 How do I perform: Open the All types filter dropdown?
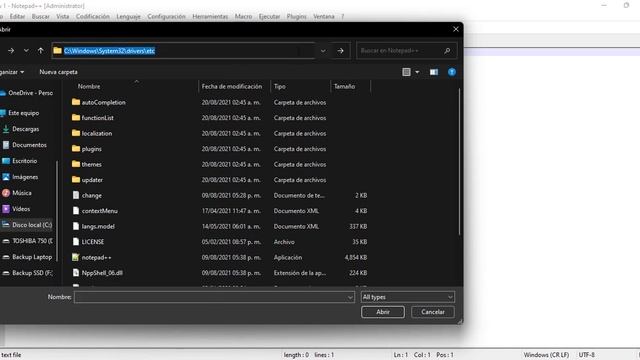(x=408, y=297)
